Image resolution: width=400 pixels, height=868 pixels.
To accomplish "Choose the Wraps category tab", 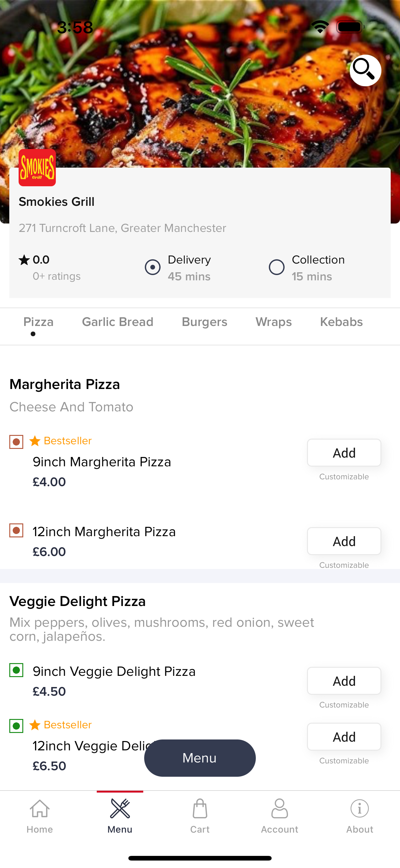I will click(x=273, y=322).
